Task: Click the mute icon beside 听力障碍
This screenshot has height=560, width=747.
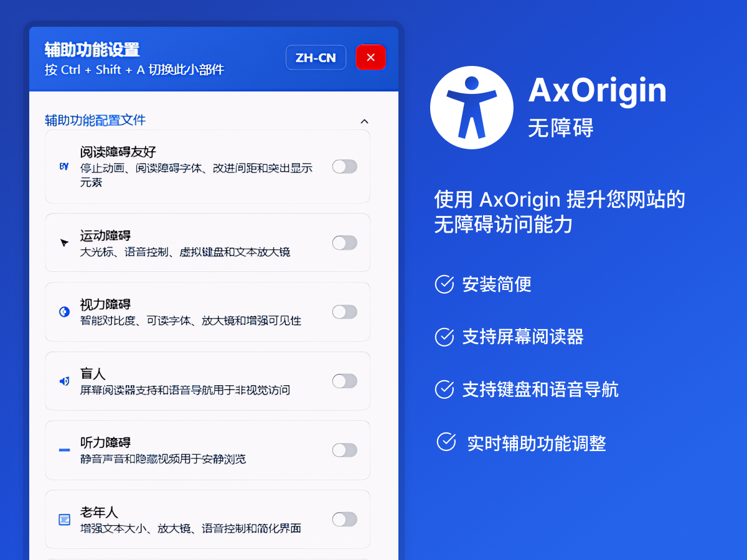Action: (x=64, y=450)
